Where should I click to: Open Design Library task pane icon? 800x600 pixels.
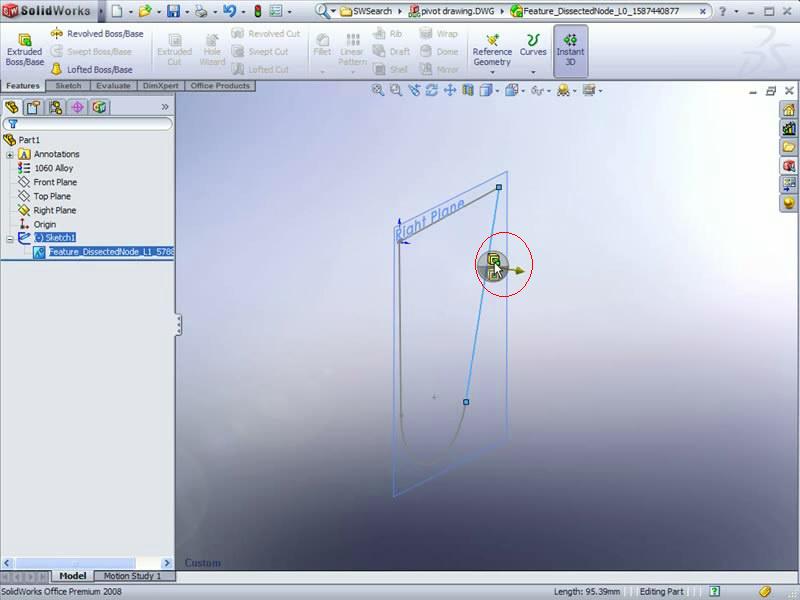click(x=789, y=129)
